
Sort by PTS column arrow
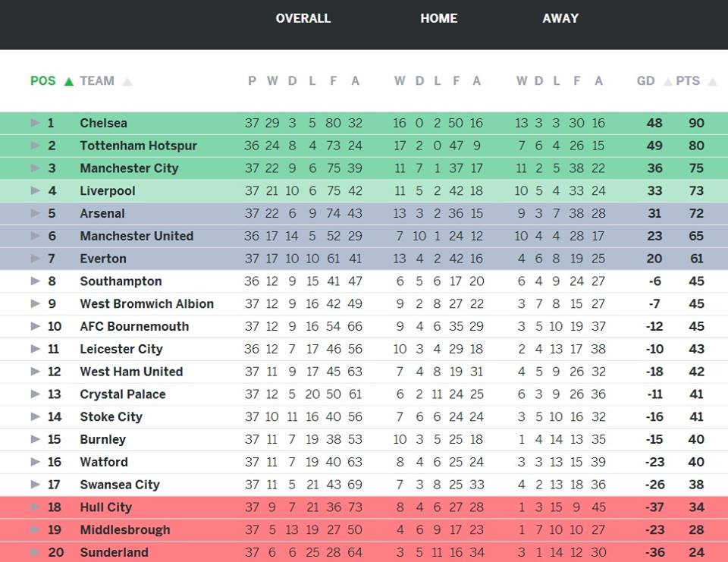tap(712, 82)
